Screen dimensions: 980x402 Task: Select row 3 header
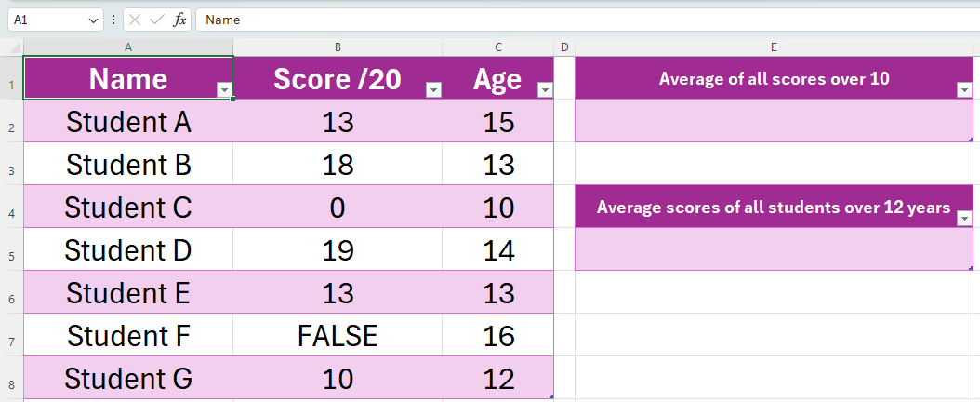pyautogui.click(x=12, y=165)
